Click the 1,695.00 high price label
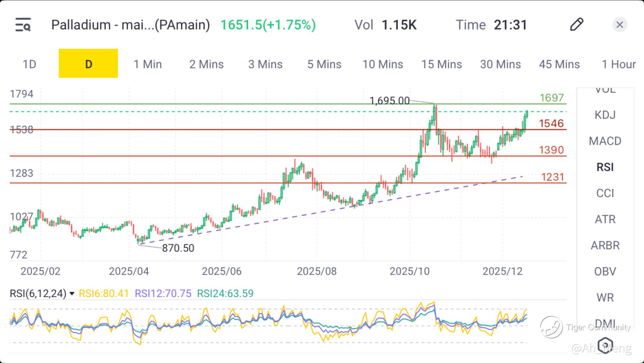 [389, 101]
